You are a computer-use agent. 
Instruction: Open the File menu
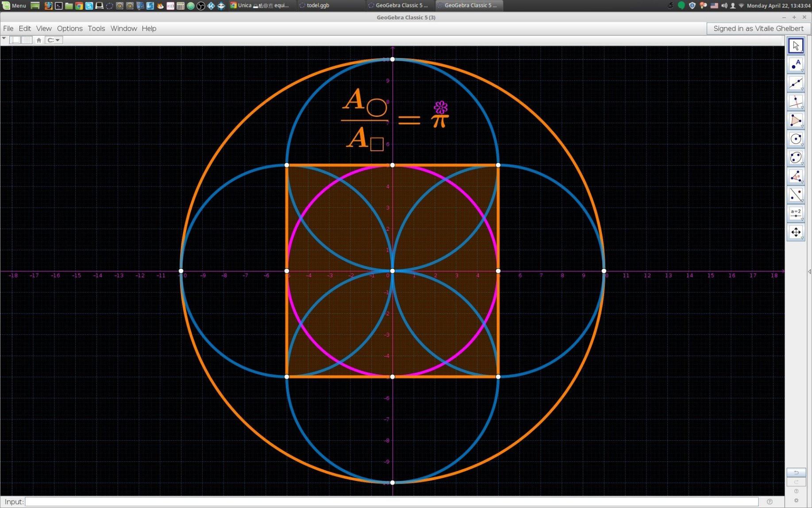[8, 28]
